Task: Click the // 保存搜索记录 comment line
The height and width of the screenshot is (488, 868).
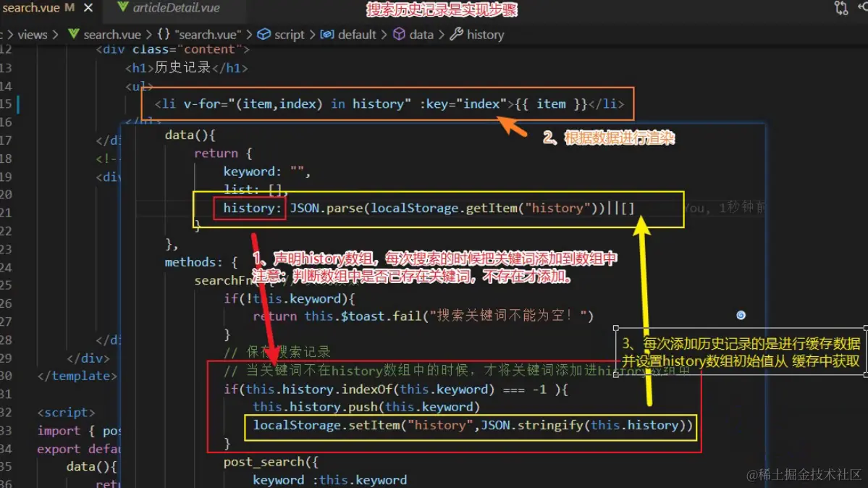Action: tap(277, 352)
